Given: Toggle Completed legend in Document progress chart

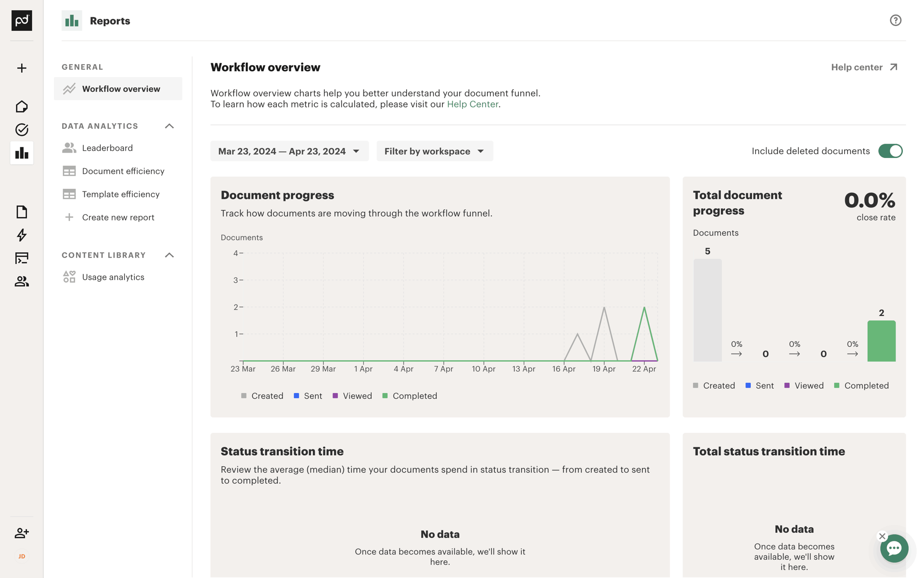Looking at the screenshot, I should [410, 396].
